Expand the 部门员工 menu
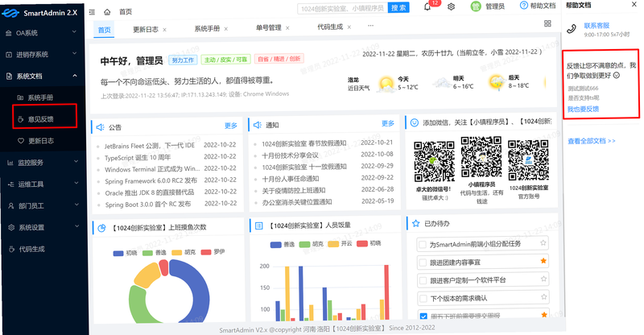This screenshot has width=644, height=335. click(43, 205)
